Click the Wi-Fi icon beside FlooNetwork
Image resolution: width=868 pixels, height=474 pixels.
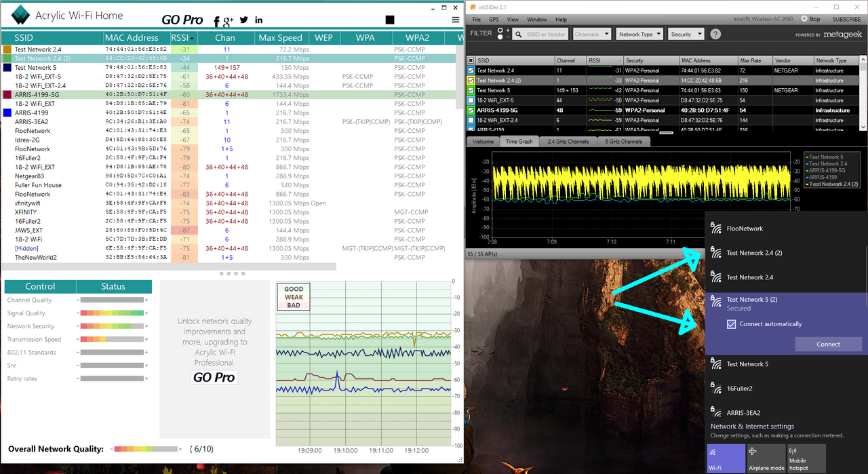point(715,229)
